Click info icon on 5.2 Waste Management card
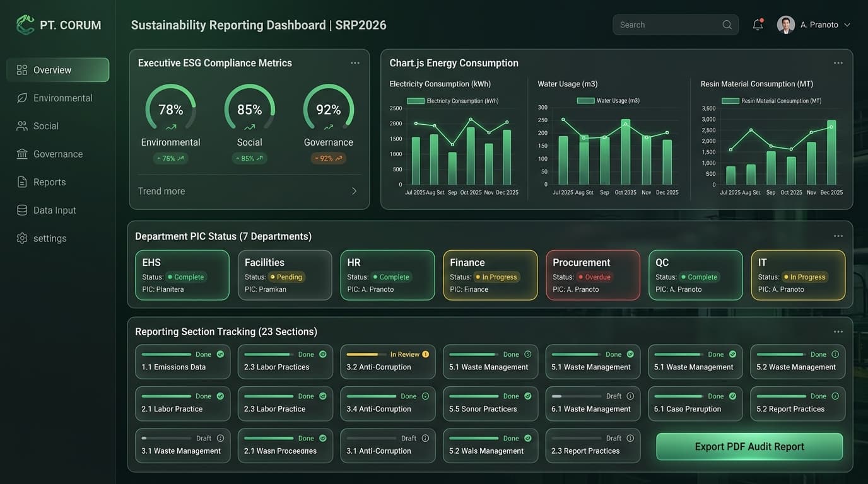868x484 pixels. [x=835, y=354]
